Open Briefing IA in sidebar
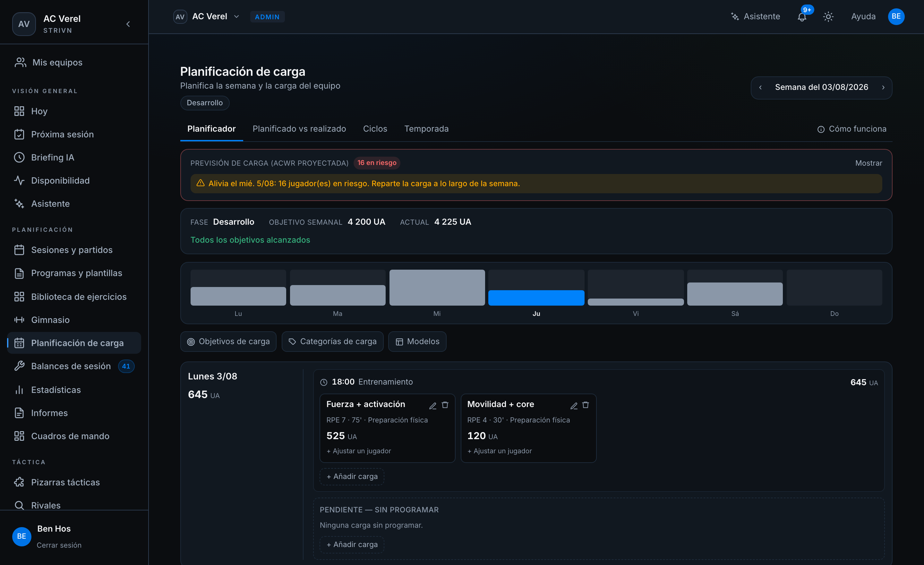The height and width of the screenshot is (565, 924). coord(74,157)
